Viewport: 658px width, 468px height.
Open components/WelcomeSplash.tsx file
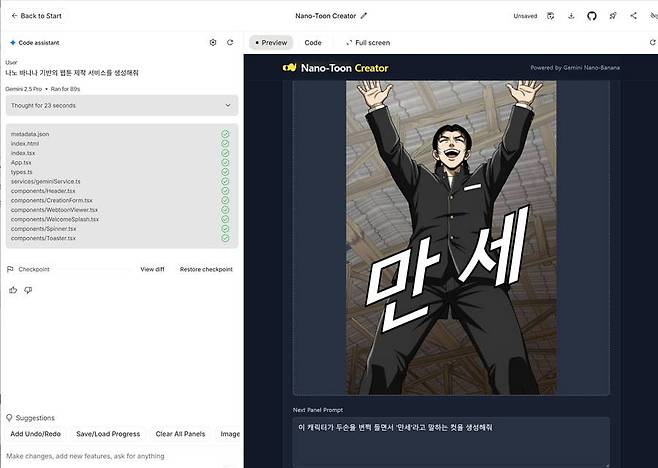[55, 219]
